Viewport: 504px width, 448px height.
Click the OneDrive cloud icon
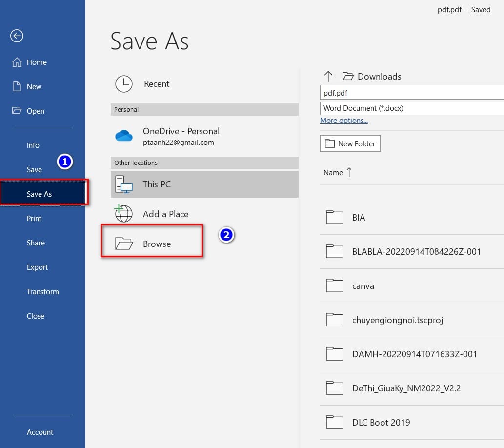pyautogui.click(x=124, y=136)
